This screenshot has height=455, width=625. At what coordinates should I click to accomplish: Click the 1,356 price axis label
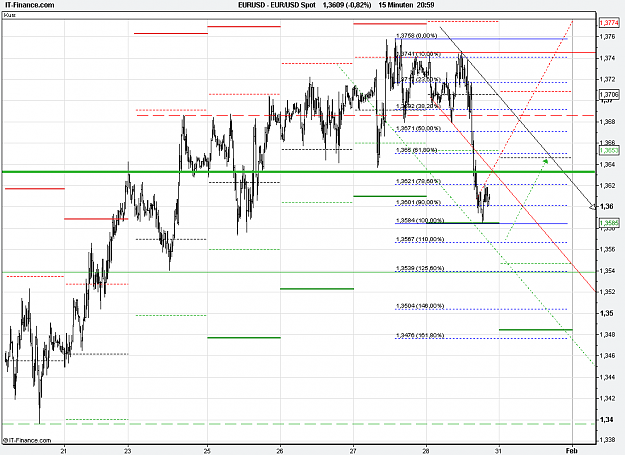click(607, 249)
